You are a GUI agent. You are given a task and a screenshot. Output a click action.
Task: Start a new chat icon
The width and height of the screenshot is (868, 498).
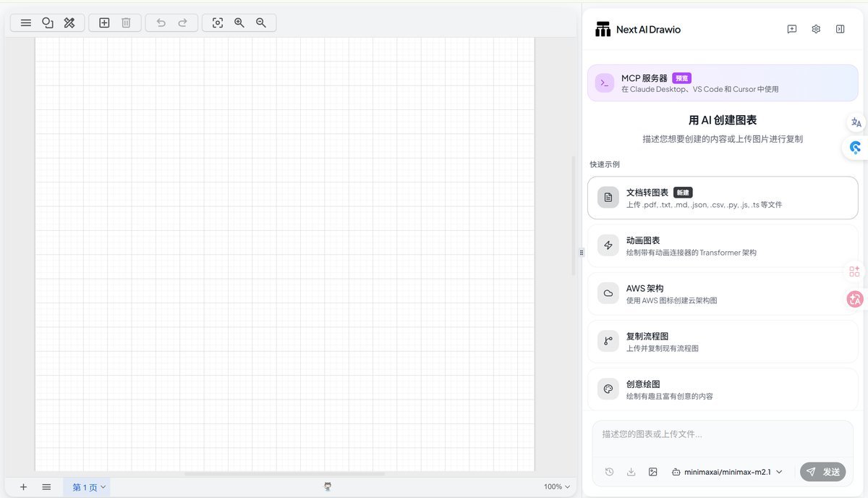pos(792,30)
